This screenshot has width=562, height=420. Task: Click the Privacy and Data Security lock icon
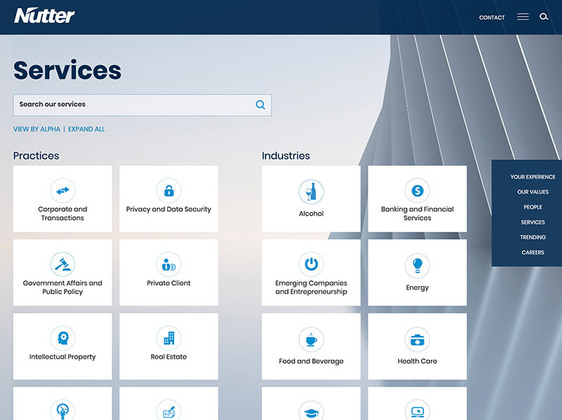[169, 190]
